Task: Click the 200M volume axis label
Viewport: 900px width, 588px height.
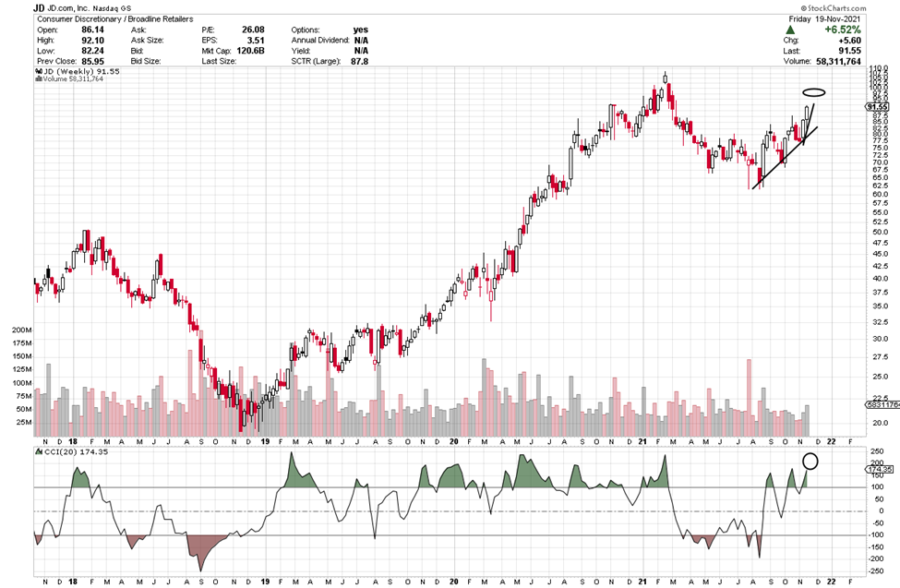Action: coord(22,330)
